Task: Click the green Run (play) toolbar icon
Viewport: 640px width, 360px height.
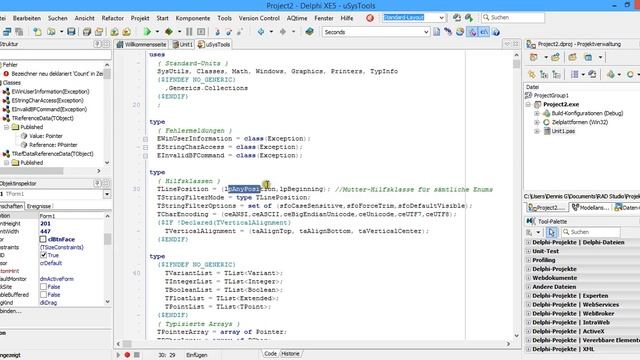Action: click(x=147, y=31)
